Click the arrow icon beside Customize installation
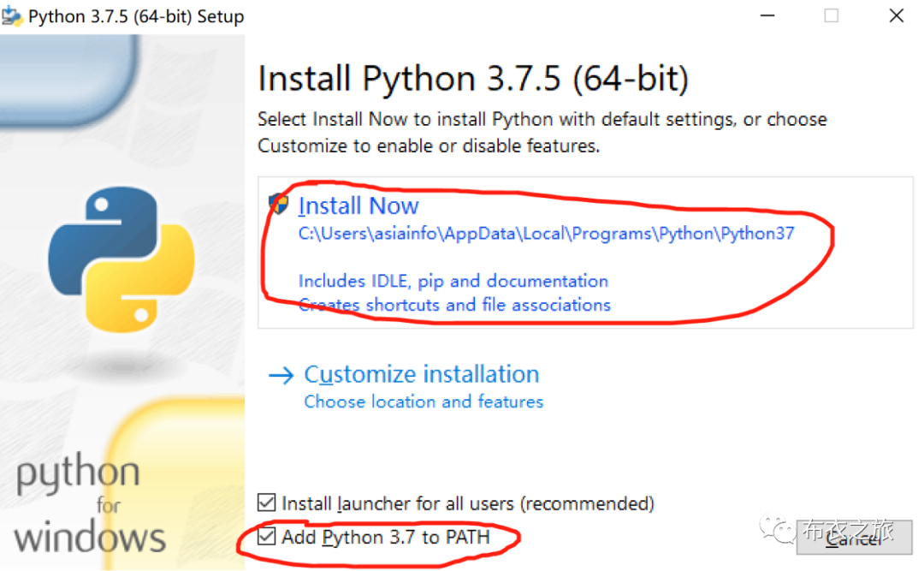The width and height of the screenshot is (924, 571). (x=281, y=375)
